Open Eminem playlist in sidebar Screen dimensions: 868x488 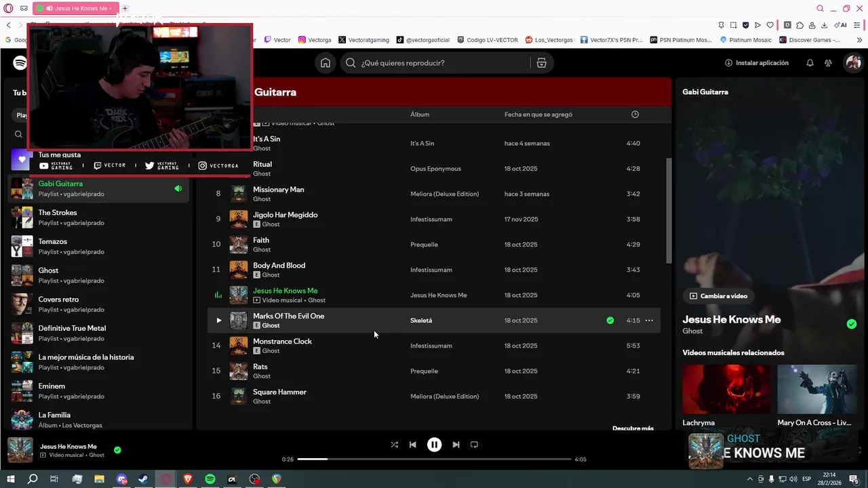(x=98, y=391)
